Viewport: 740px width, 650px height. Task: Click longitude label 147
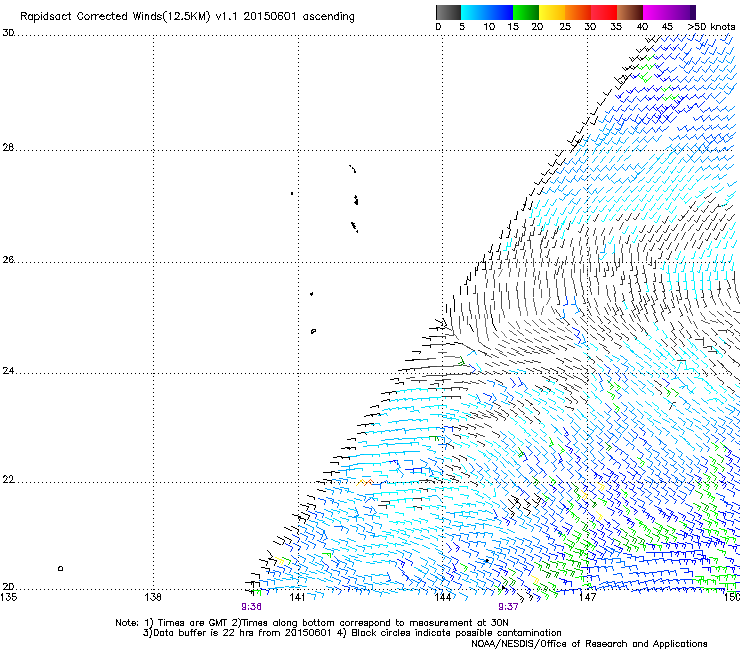coord(587,597)
